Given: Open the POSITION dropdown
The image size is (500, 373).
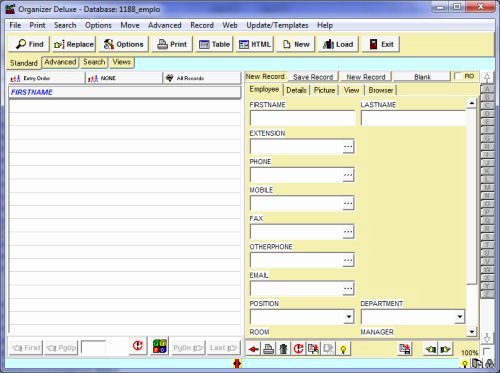Looking at the screenshot, I should (x=349, y=317).
